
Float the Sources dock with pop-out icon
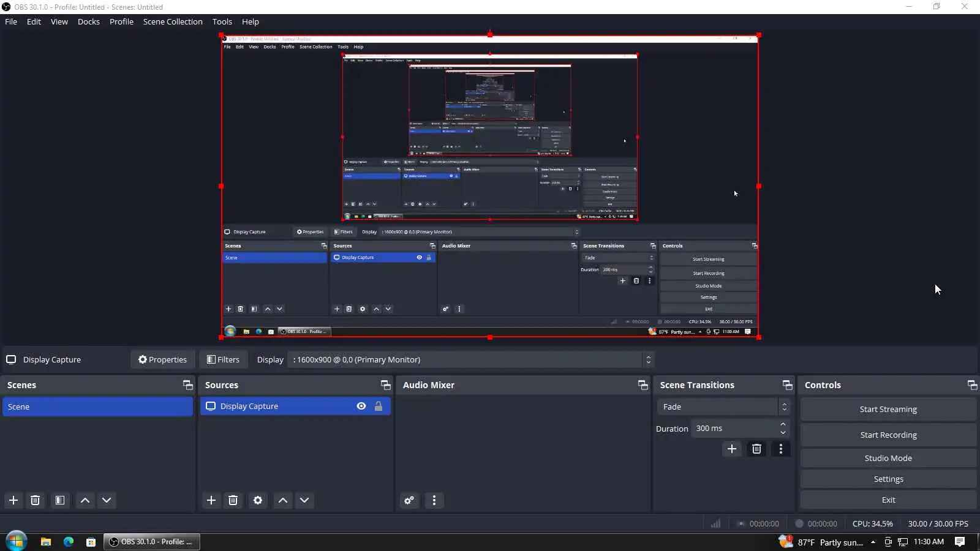(x=385, y=385)
